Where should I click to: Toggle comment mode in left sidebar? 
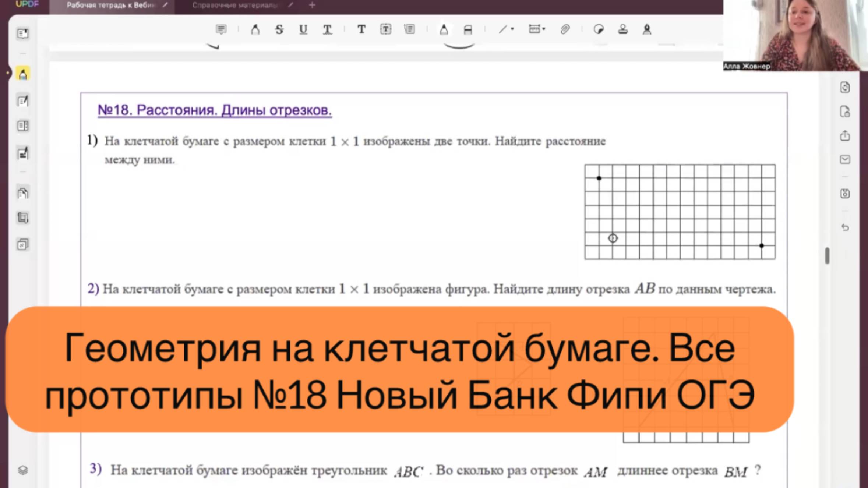(23, 74)
